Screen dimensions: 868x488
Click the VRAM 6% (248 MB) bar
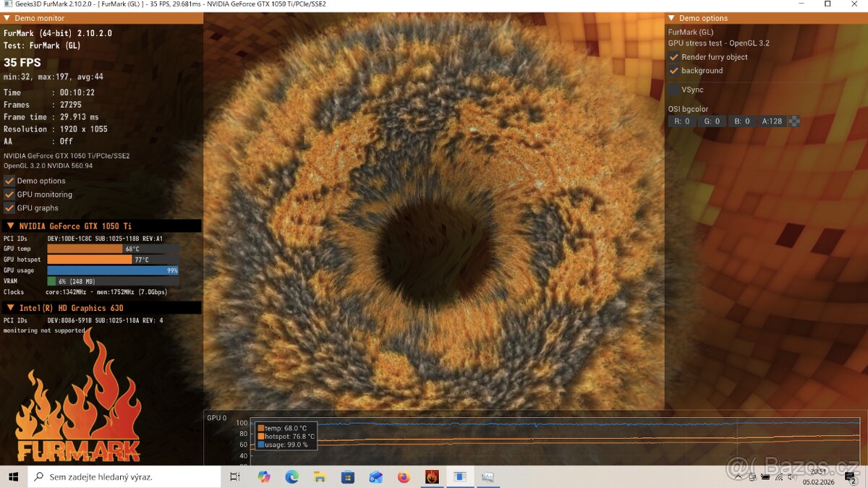click(x=113, y=281)
